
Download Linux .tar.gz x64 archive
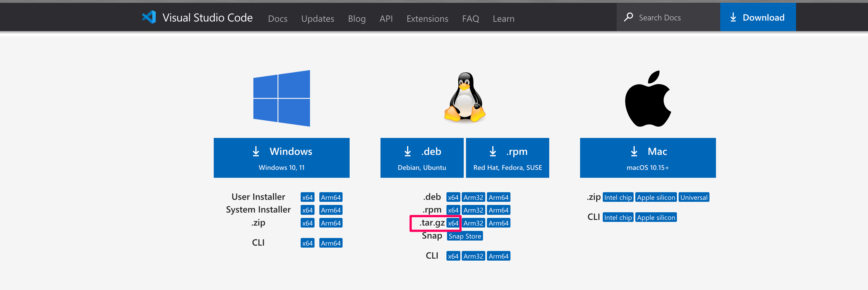coord(453,223)
